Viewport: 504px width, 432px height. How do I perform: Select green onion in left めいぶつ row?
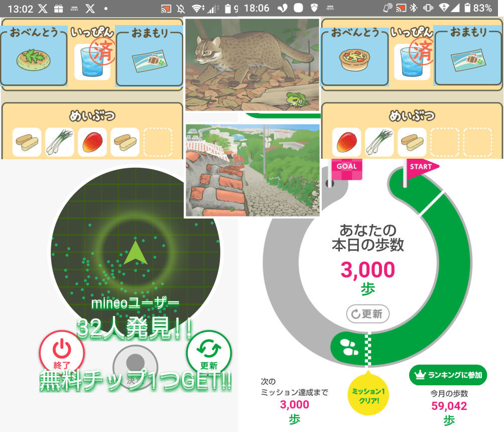pyautogui.click(x=60, y=142)
